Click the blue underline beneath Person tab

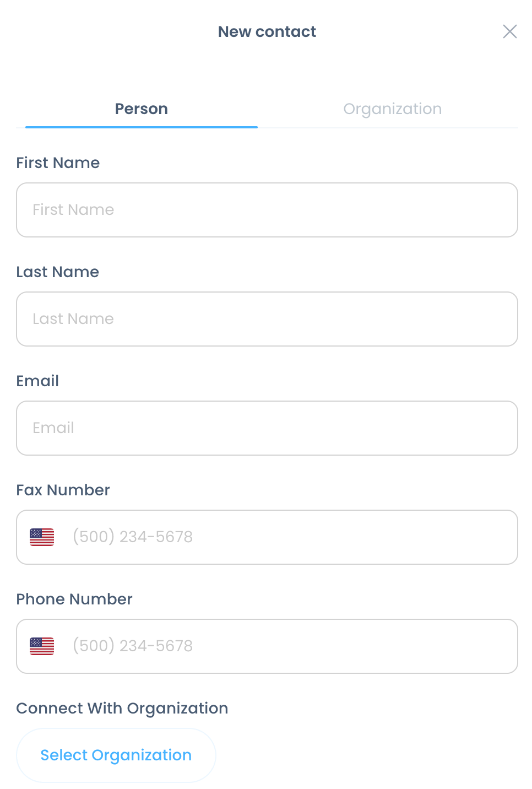click(x=142, y=127)
